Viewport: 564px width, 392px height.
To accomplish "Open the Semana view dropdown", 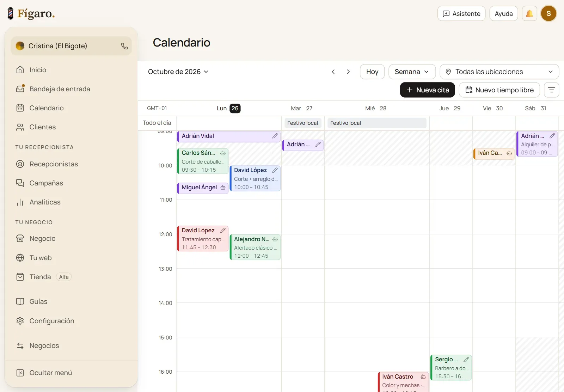I will pos(412,72).
